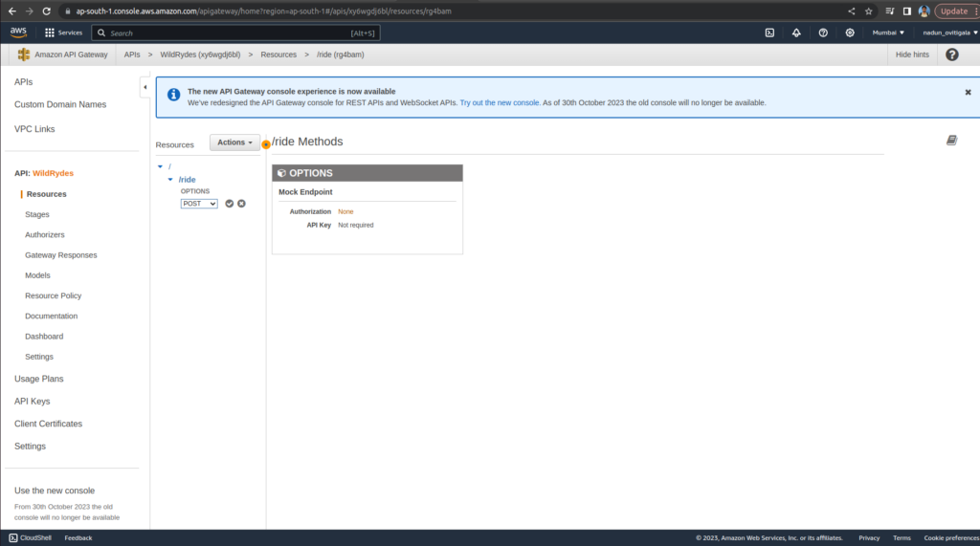Click the AWS logo in header
Viewport: 980px width, 546px height.
(18, 33)
